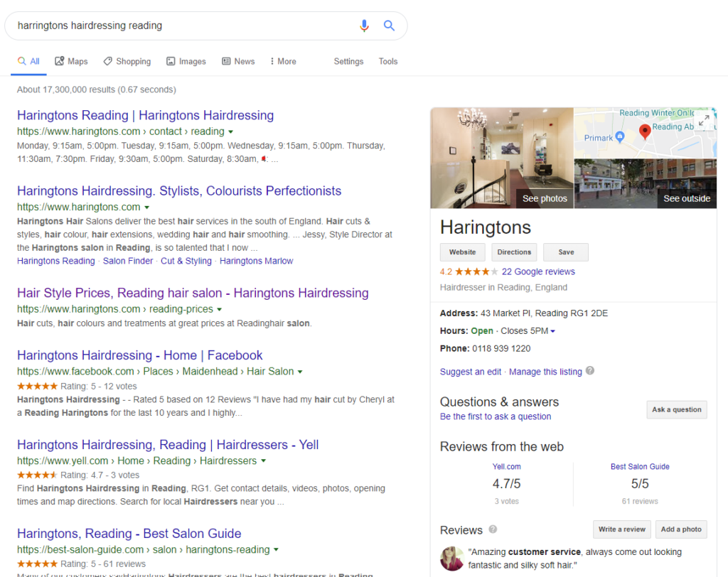The width and height of the screenshot is (728, 577).
Task: Click the Haringtons Reading sitelink
Action: (x=55, y=261)
